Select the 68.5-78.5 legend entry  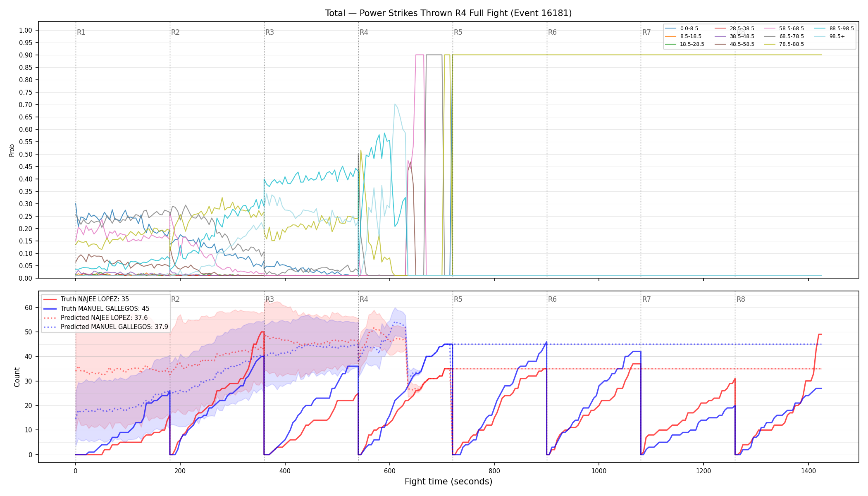pos(784,36)
